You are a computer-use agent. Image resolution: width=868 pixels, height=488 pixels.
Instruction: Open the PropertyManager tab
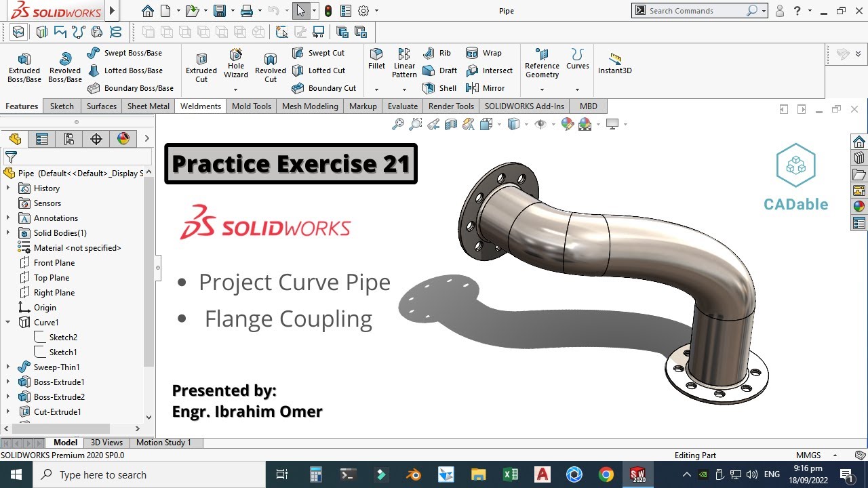(42, 139)
